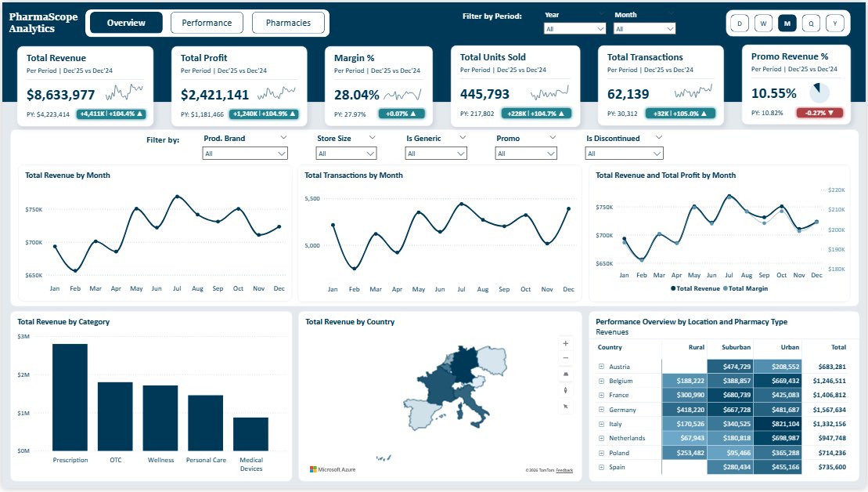Click the Promo Revenue % pie icon
Screen dimensions: 868x492
(819, 92)
